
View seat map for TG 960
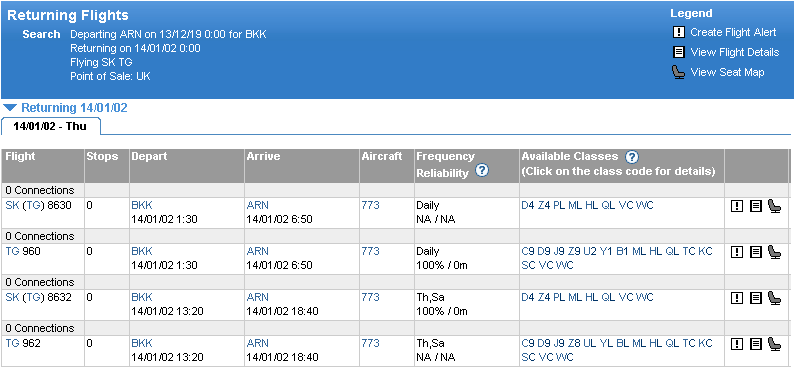[x=774, y=252]
